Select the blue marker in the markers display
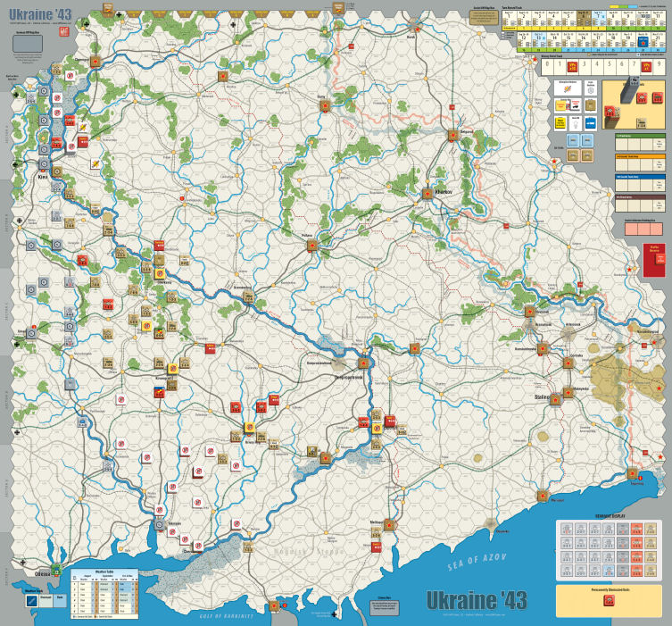672x626 pixels. click(x=591, y=123)
